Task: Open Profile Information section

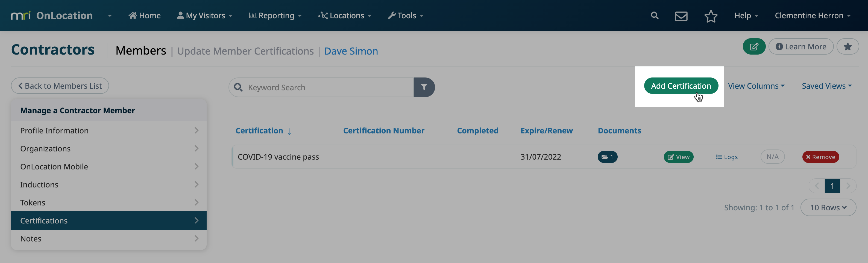Action: 108,130
